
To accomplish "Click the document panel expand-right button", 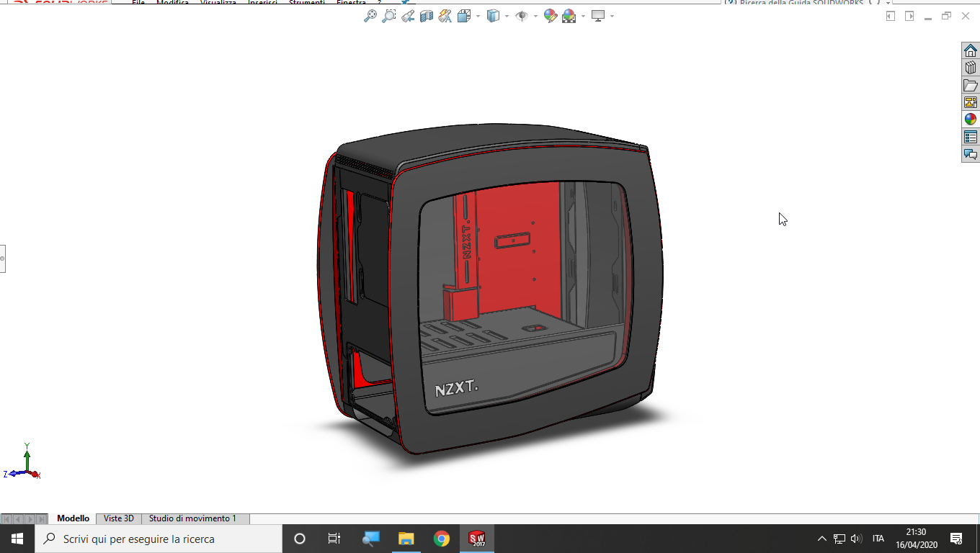I will (909, 16).
